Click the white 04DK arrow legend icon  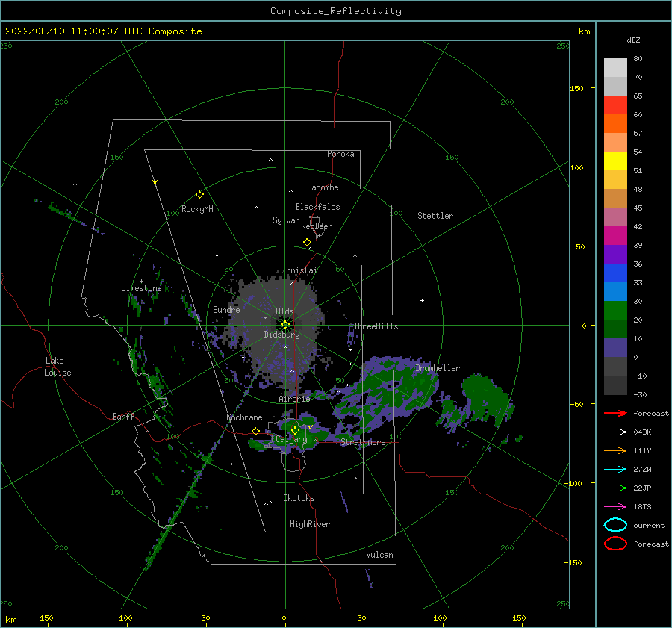(615, 432)
